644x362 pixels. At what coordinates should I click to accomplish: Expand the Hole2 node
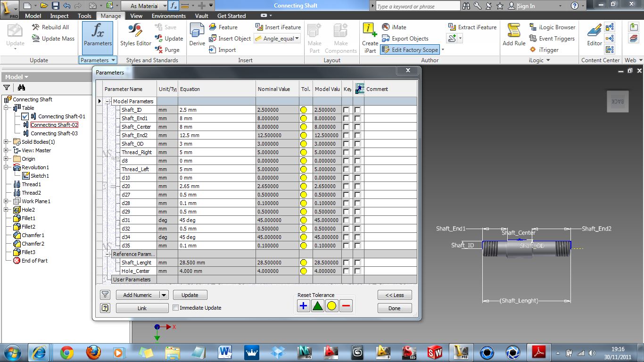tap(6, 210)
